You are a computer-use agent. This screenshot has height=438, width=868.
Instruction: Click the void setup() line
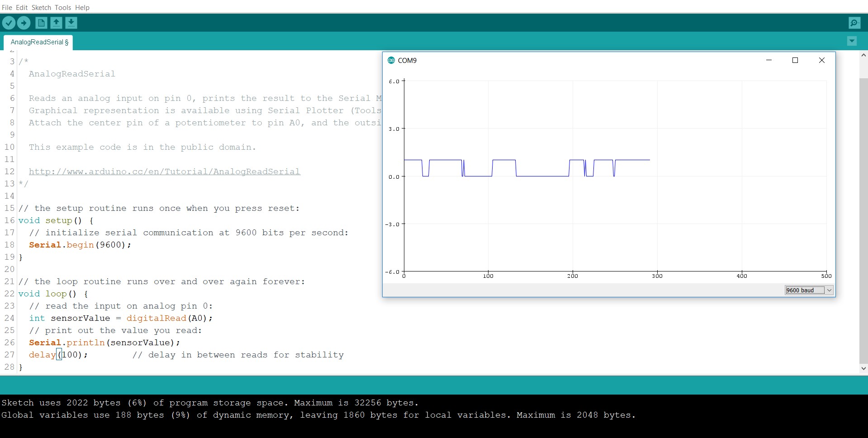click(x=56, y=220)
